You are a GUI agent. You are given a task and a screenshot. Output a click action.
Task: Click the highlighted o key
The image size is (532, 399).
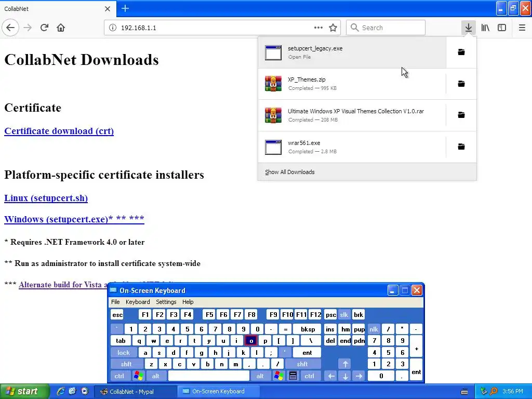point(251,341)
